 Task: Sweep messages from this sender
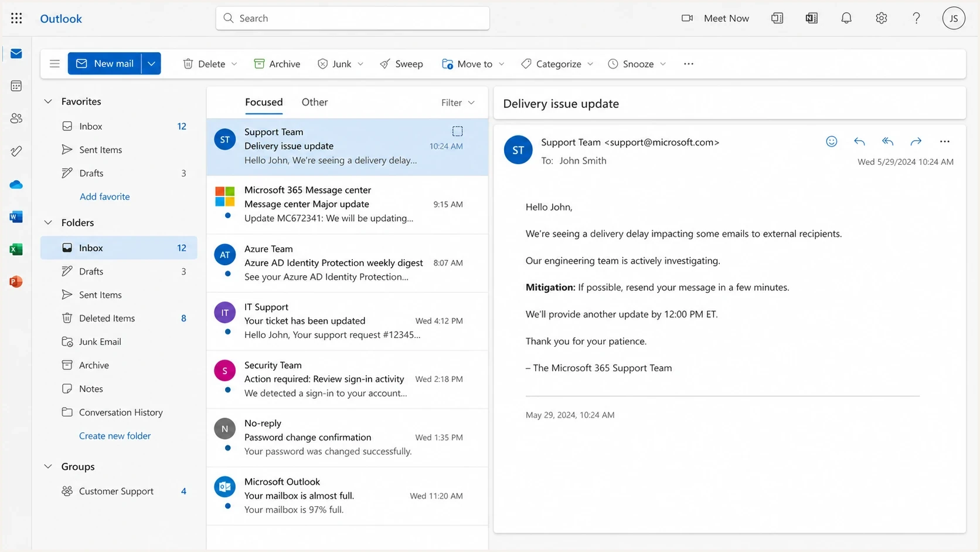(x=401, y=63)
